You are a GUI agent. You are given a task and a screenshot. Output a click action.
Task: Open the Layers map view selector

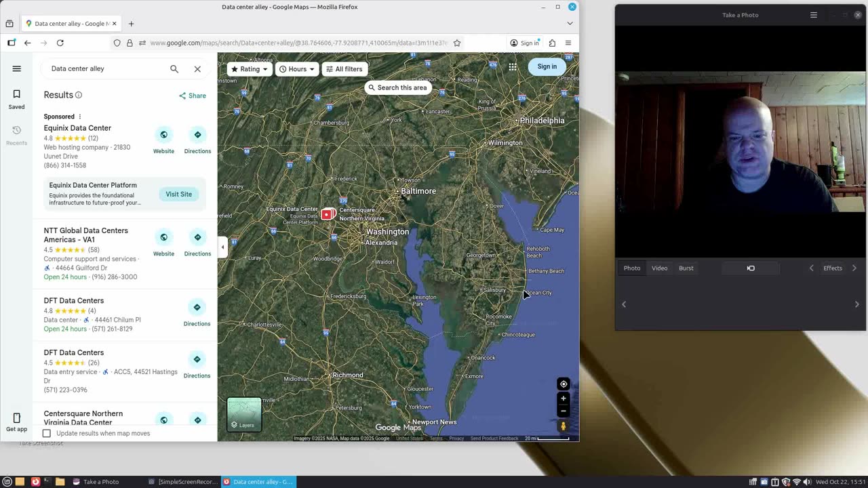[x=244, y=414]
